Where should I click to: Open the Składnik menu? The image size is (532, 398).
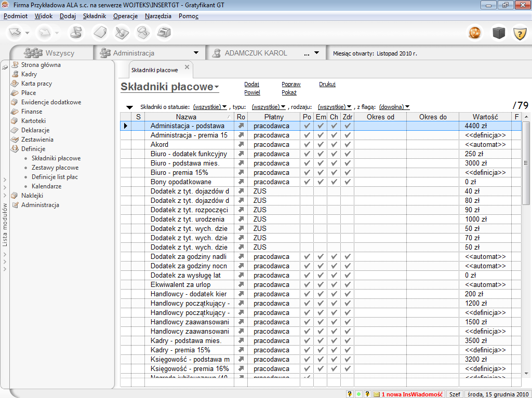94,16
